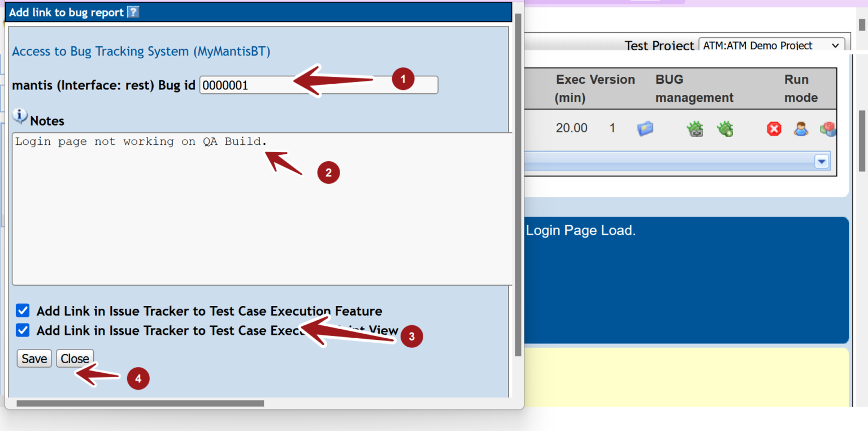
Task: Click the link existing bug icon
Action: pos(695,128)
